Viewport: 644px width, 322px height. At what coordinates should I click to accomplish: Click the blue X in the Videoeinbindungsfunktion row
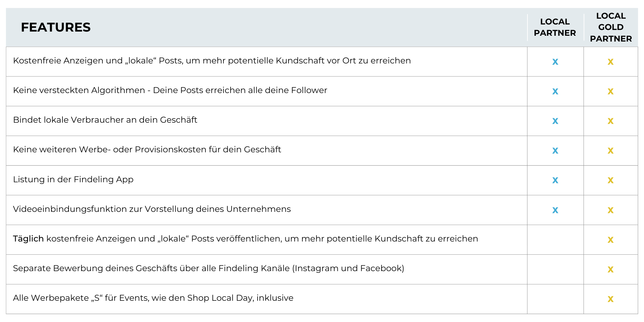pyautogui.click(x=555, y=210)
